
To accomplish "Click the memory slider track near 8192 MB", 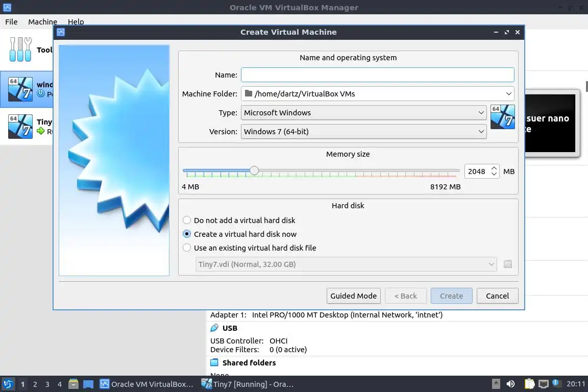I will point(457,170).
